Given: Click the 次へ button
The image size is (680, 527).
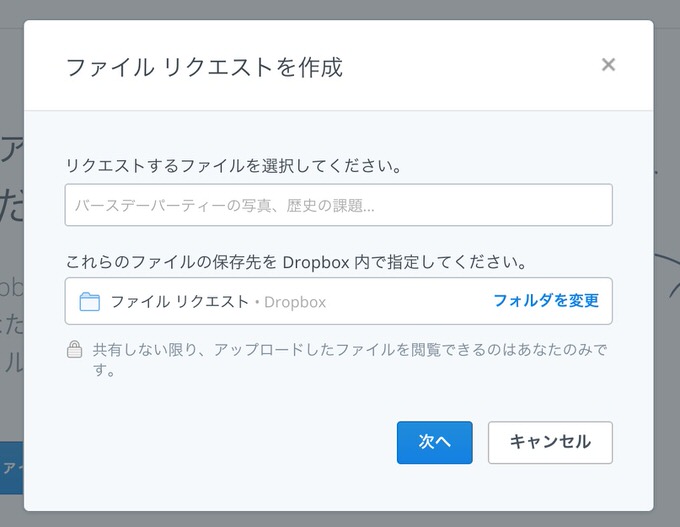Looking at the screenshot, I should click(435, 442).
